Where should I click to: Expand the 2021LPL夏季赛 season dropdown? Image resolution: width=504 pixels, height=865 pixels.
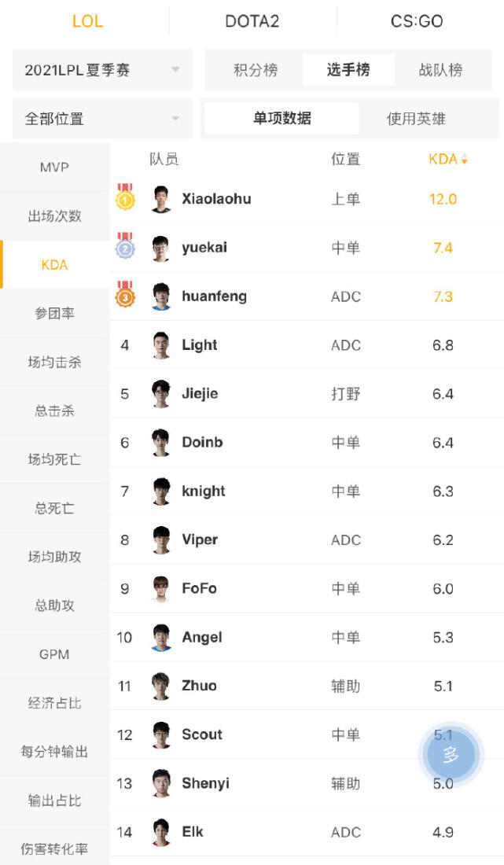pyautogui.click(x=102, y=70)
